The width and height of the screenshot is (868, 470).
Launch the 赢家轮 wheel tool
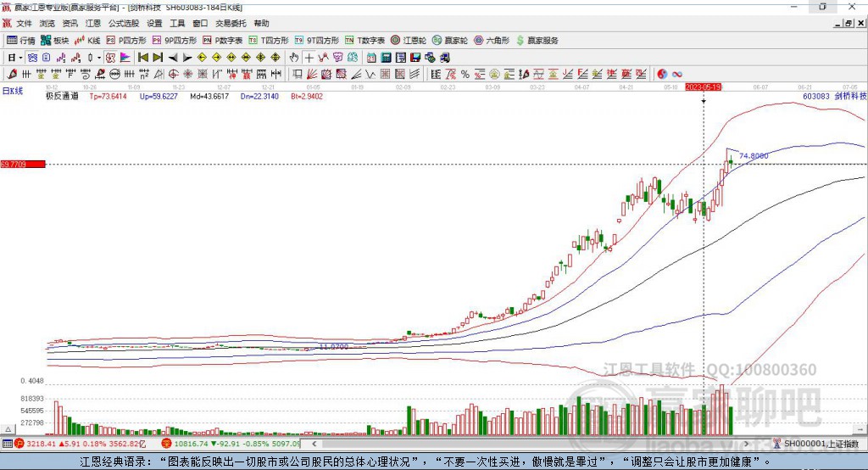pos(450,41)
